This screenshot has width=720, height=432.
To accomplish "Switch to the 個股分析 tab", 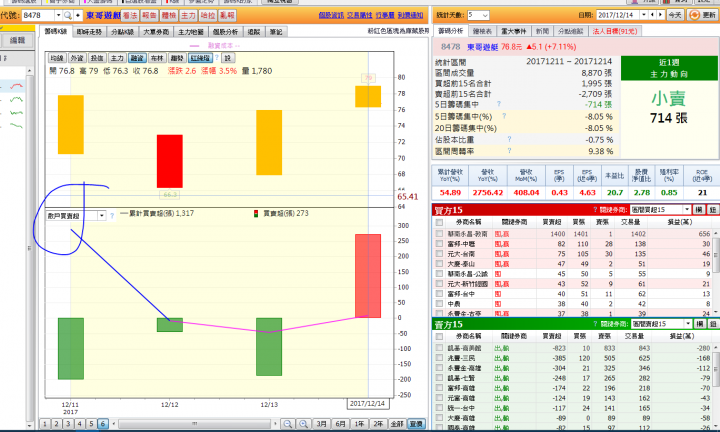I will [225, 32].
